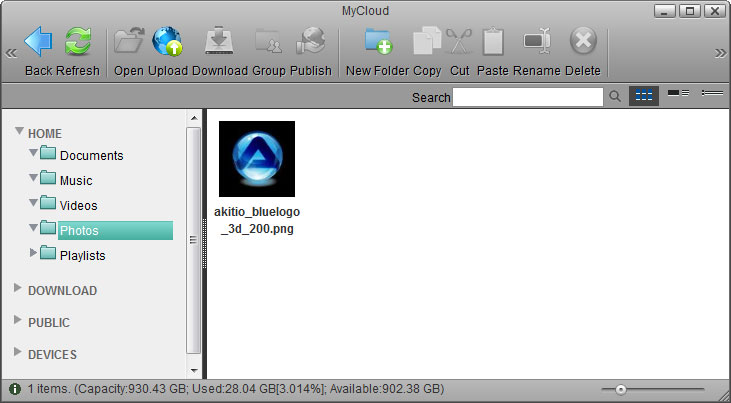Publish using the toolbar icon
This screenshot has width=731, height=403.
[310, 42]
